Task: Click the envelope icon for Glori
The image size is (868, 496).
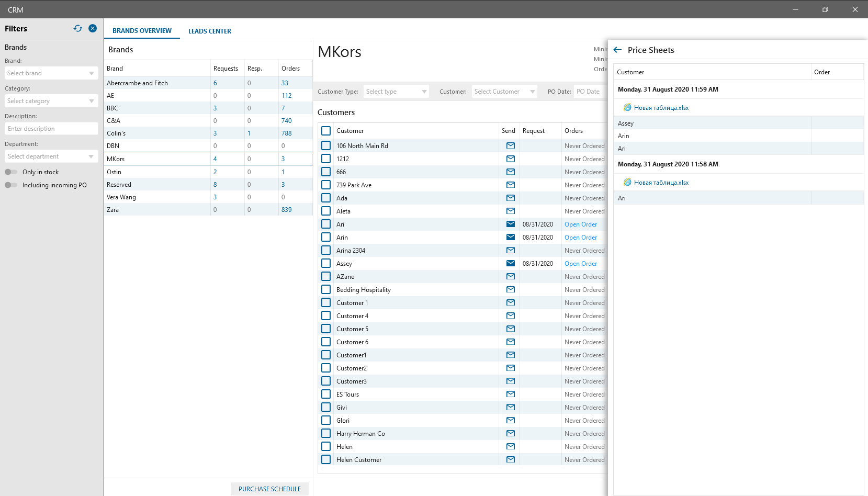Action: [x=511, y=420]
